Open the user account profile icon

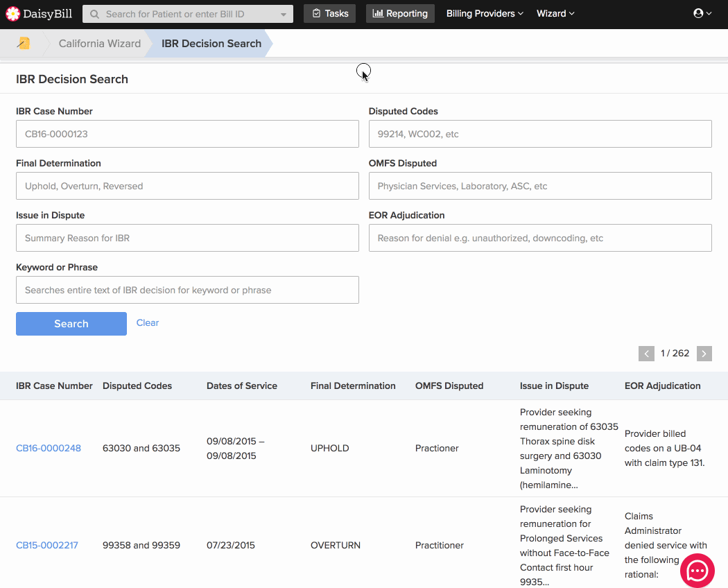point(702,13)
